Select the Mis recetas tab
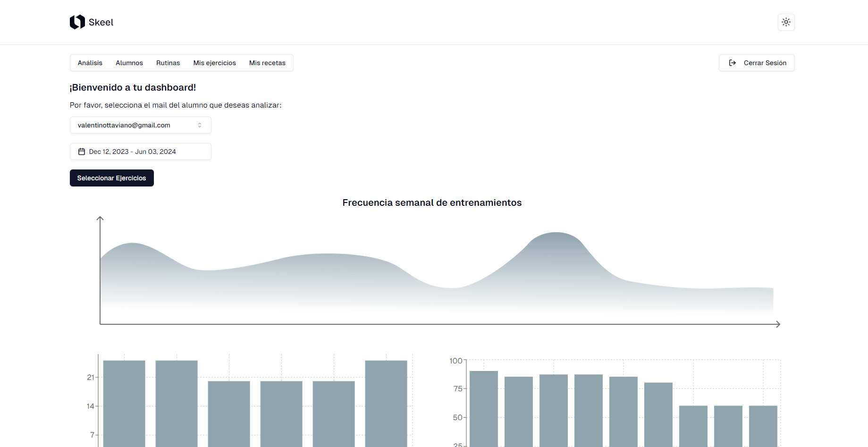Viewport: 868px width, 447px height. [267, 63]
